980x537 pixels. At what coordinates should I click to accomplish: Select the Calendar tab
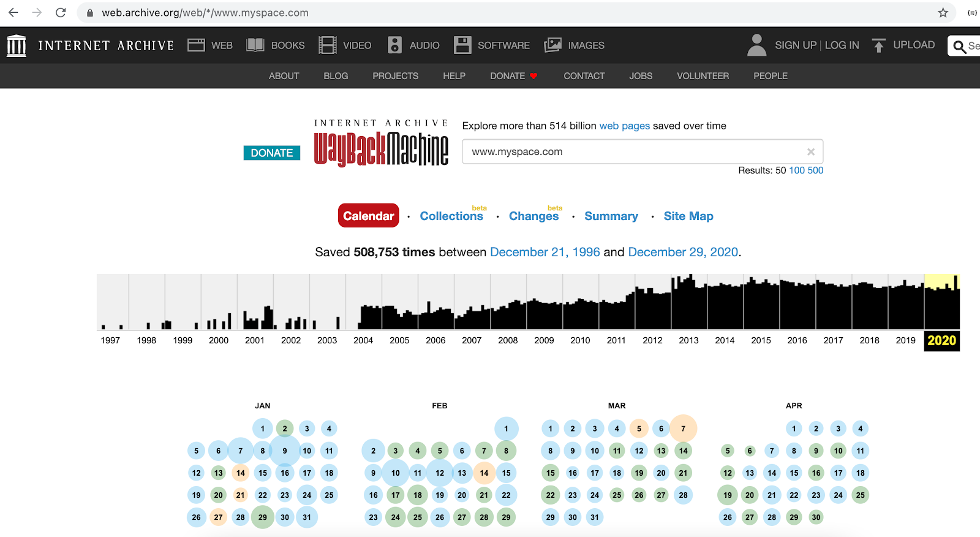coord(368,216)
